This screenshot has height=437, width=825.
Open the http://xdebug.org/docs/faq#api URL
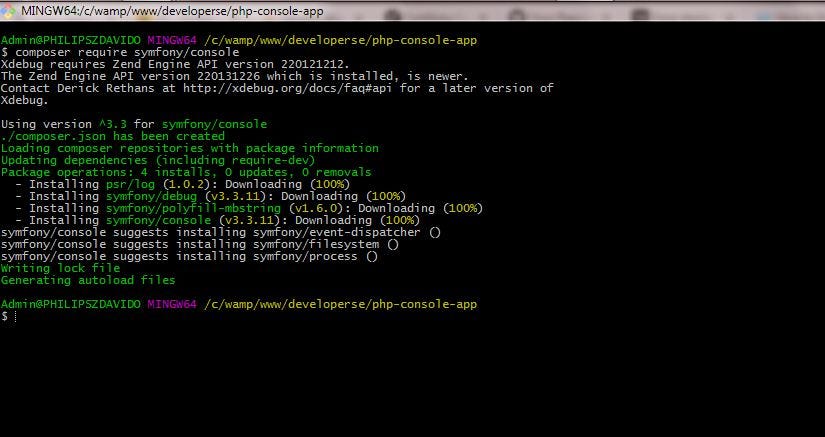click(x=288, y=88)
